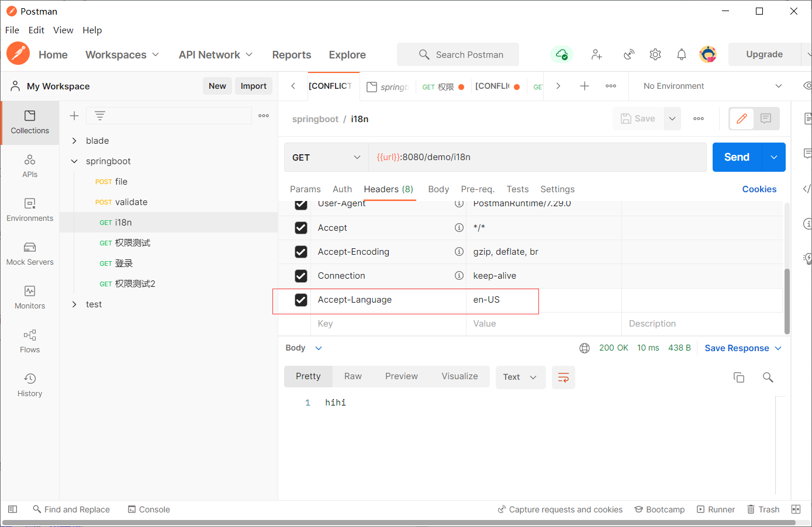
Task: Open the File menu
Action: click(x=12, y=30)
